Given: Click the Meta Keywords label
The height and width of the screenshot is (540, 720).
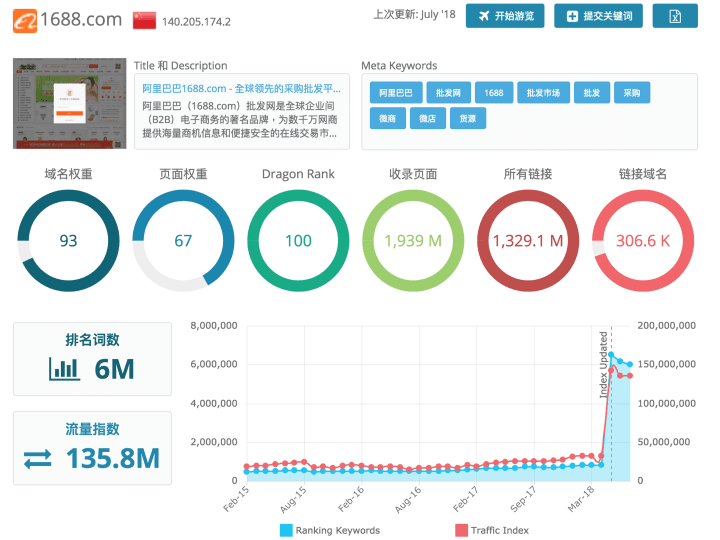Looking at the screenshot, I should (399, 66).
